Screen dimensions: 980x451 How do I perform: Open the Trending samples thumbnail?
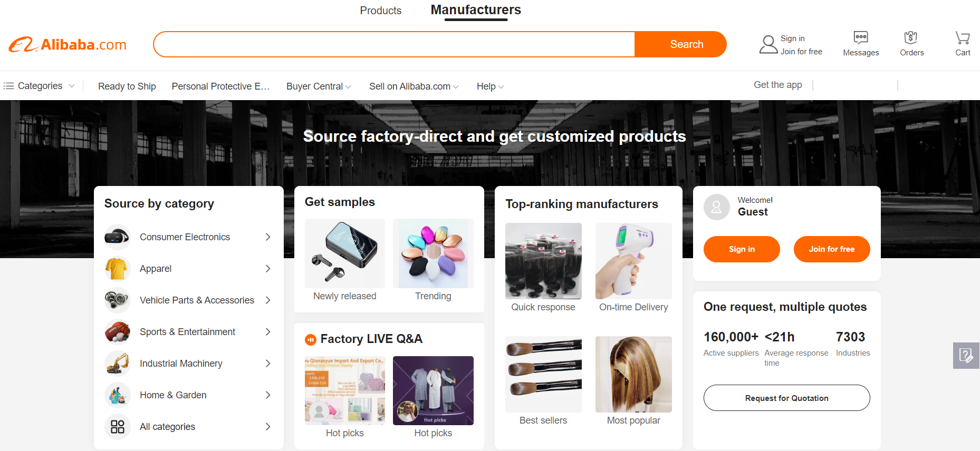[433, 253]
